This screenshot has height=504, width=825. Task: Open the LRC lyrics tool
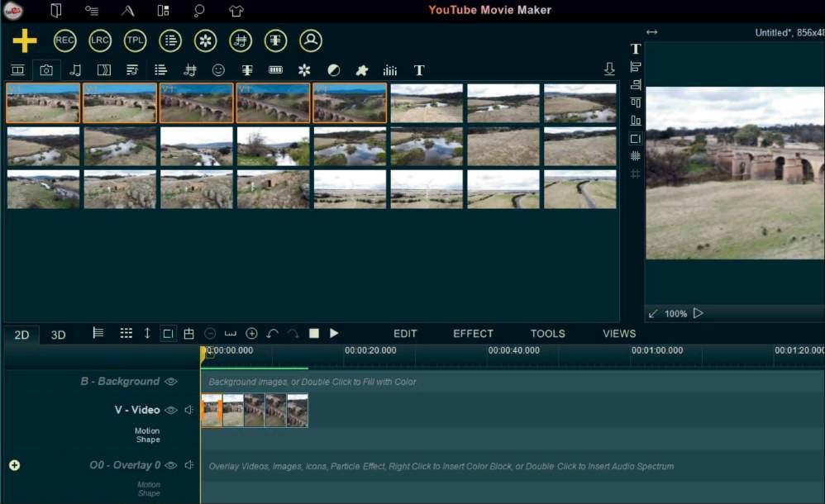pyautogui.click(x=100, y=40)
